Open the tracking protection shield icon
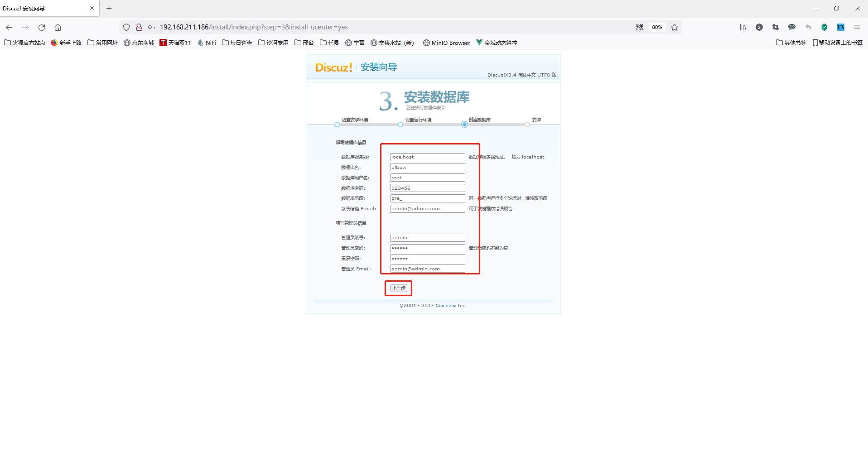Viewport: 868px width, 471px height. tap(126, 27)
